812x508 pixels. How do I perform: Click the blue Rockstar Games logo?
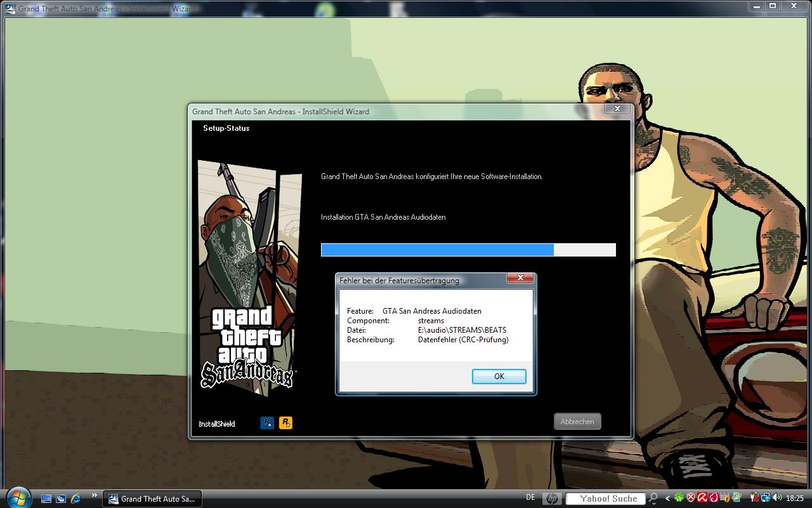pyautogui.click(x=267, y=422)
